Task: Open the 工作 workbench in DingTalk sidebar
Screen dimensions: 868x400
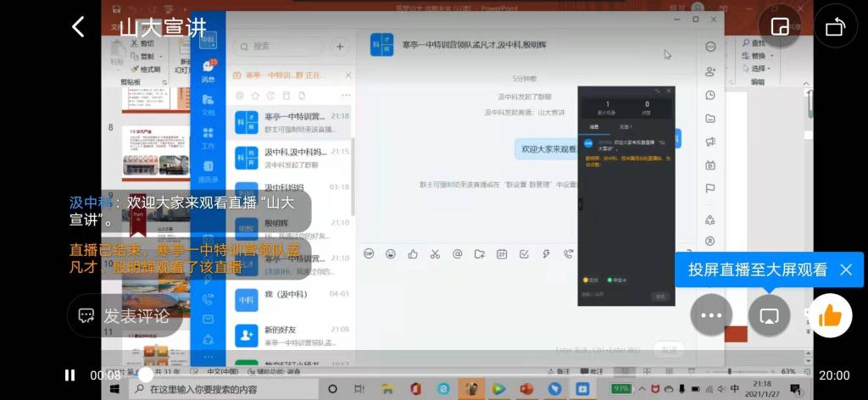Action: click(x=209, y=138)
